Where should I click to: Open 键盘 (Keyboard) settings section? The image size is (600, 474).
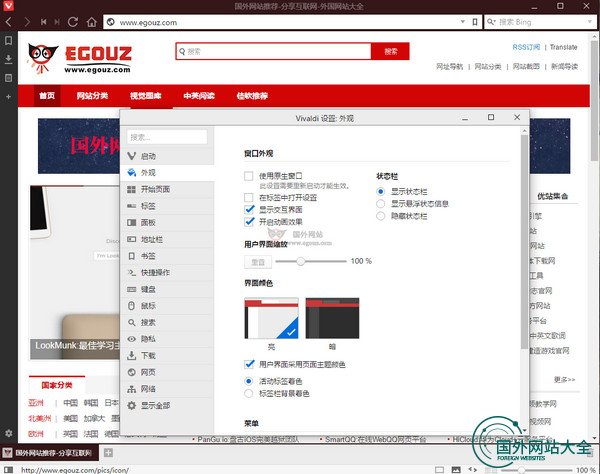(167, 289)
